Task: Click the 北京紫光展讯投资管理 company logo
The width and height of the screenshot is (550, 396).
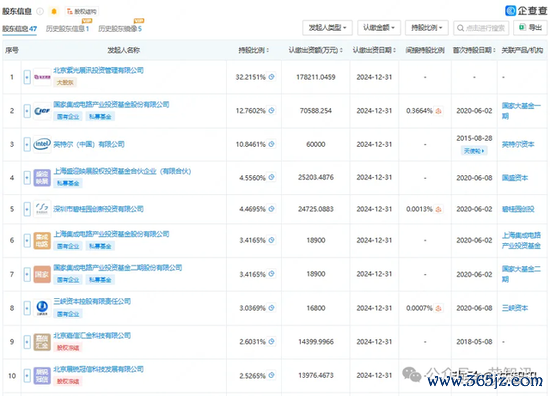Action: tap(42, 77)
